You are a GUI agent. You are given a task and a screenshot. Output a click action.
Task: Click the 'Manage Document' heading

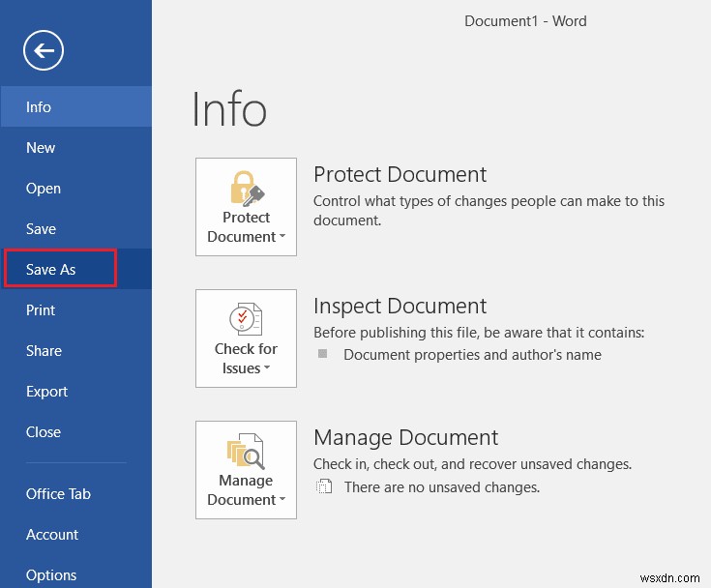coord(406,437)
